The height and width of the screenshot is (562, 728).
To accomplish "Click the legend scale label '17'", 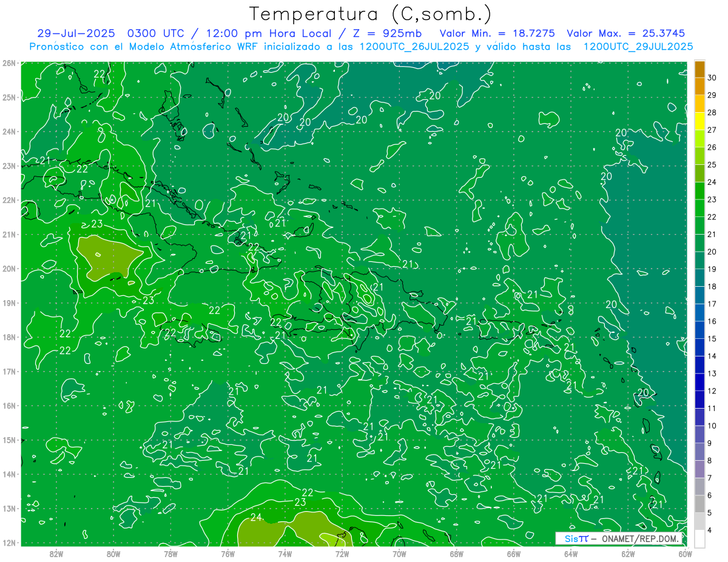I will click(x=712, y=304).
